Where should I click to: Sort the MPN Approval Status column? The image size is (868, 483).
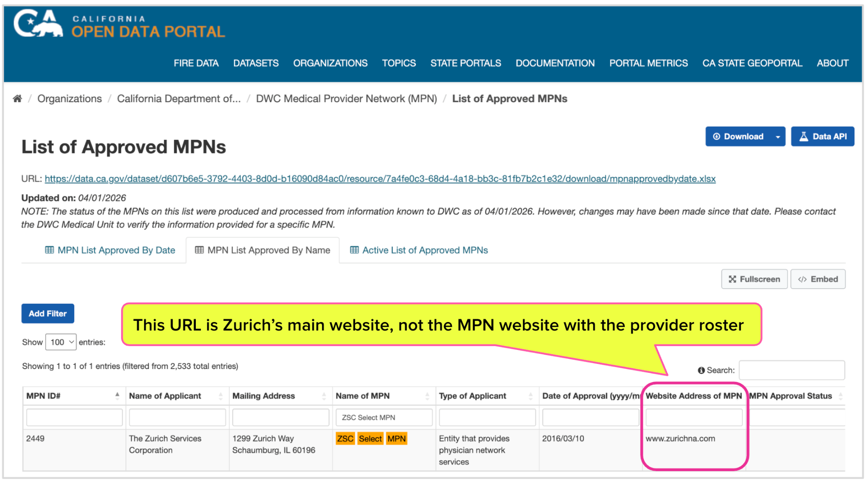click(x=840, y=396)
